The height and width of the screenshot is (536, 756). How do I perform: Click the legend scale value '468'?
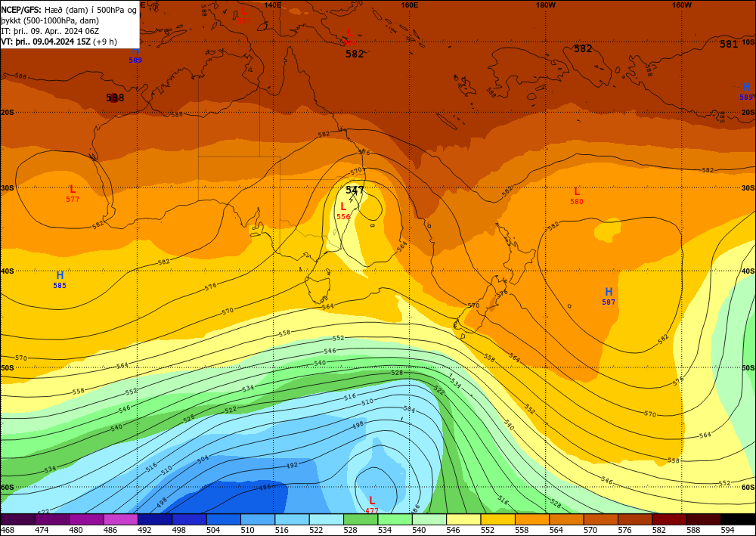tap(7, 530)
